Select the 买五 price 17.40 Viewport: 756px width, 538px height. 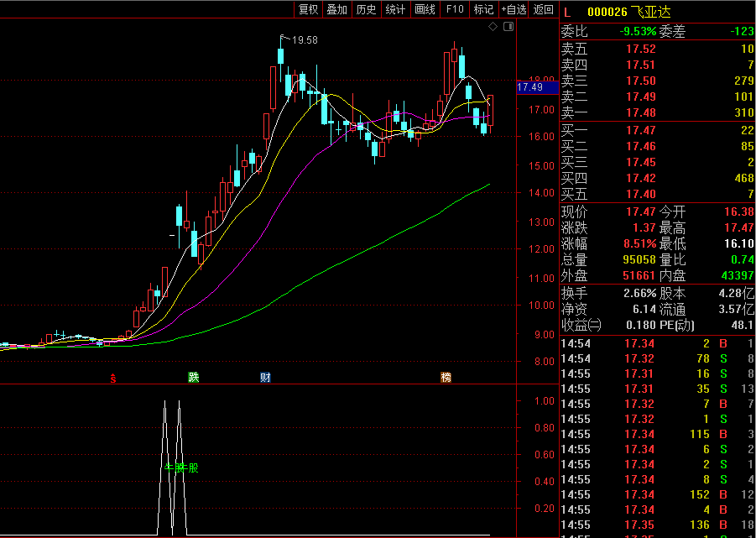(x=641, y=194)
